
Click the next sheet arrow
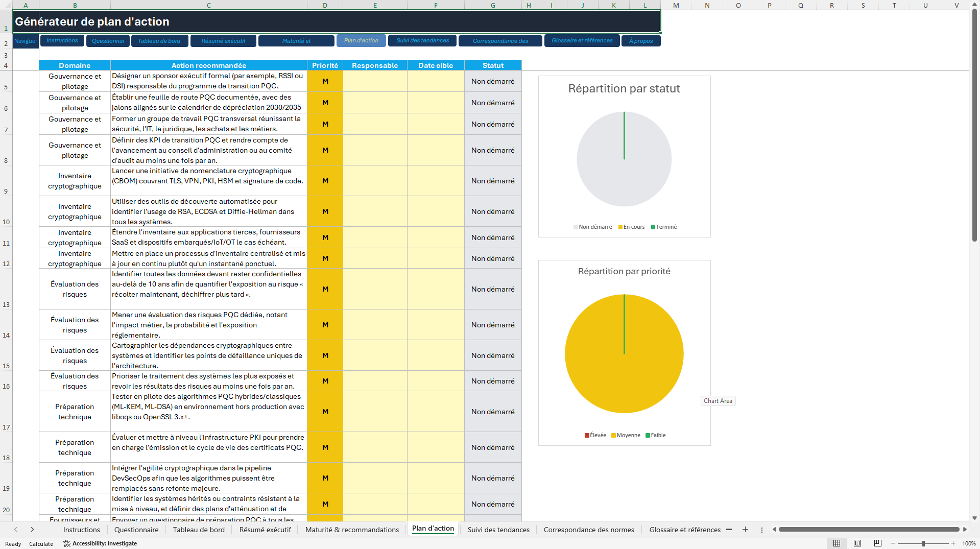tap(32, 530)
